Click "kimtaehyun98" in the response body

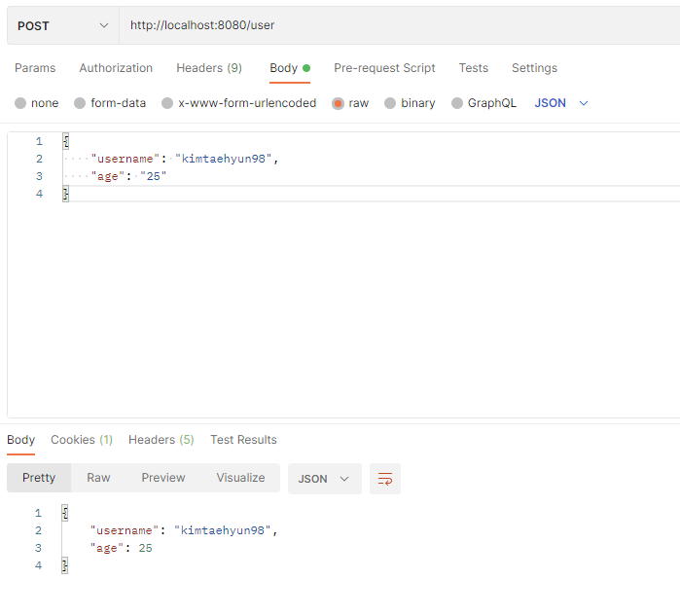click(223, 530)
